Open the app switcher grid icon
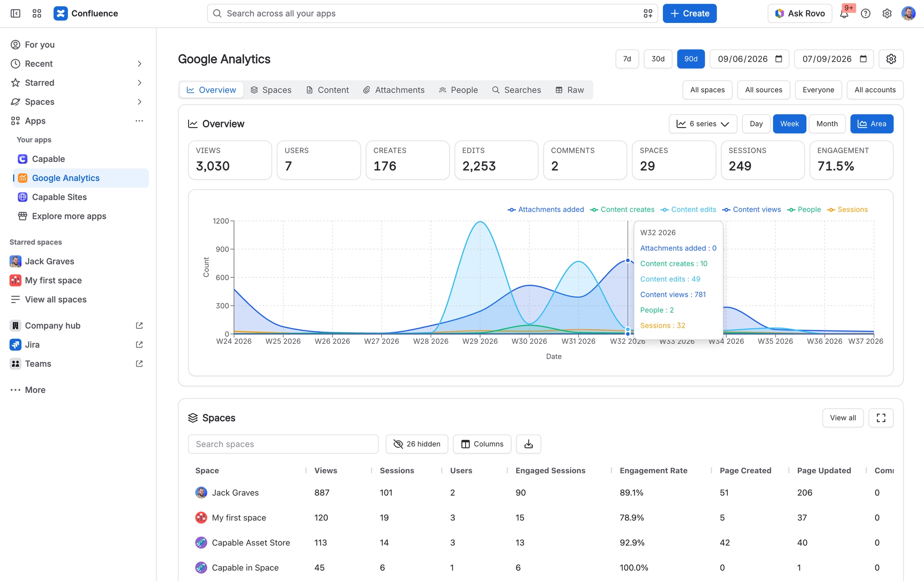The width and height of the screenshot is (924, 581). click(37, 14)
